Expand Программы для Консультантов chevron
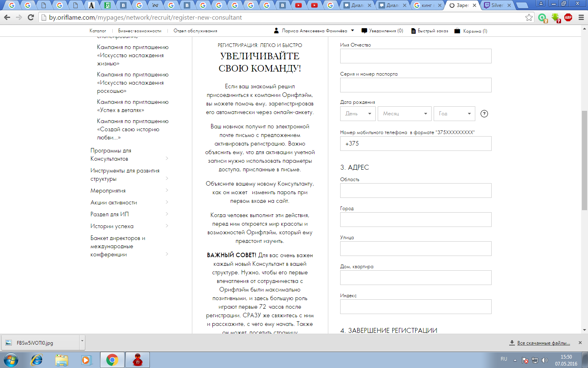This screenshot has width=588, height=368. pyautogui.click(x=167, y=158)
